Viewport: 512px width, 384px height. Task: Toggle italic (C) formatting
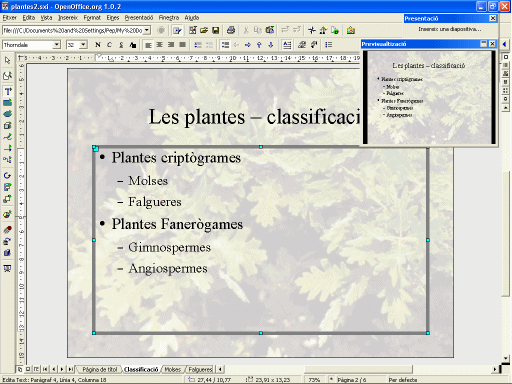pos(109,45)
